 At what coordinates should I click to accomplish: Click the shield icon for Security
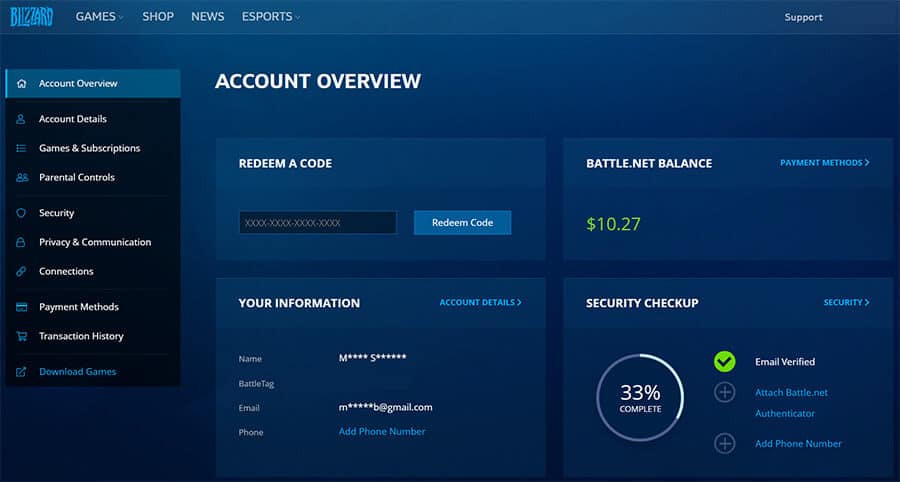[x=21, y=213]
